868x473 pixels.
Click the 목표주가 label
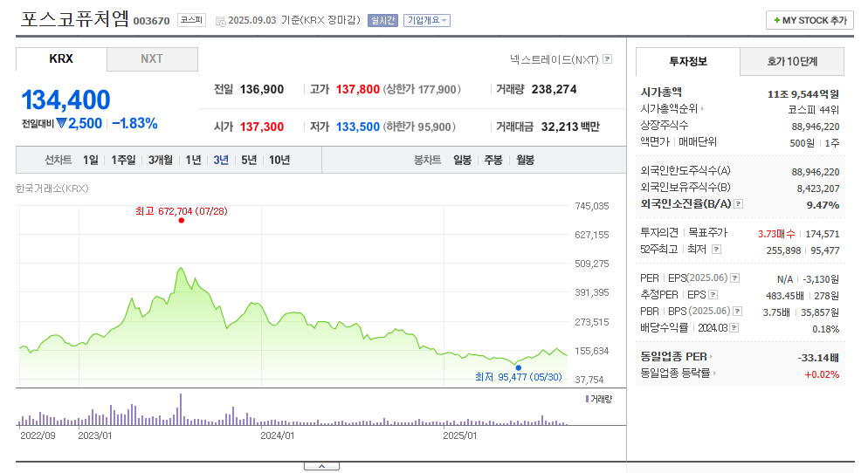708,233
